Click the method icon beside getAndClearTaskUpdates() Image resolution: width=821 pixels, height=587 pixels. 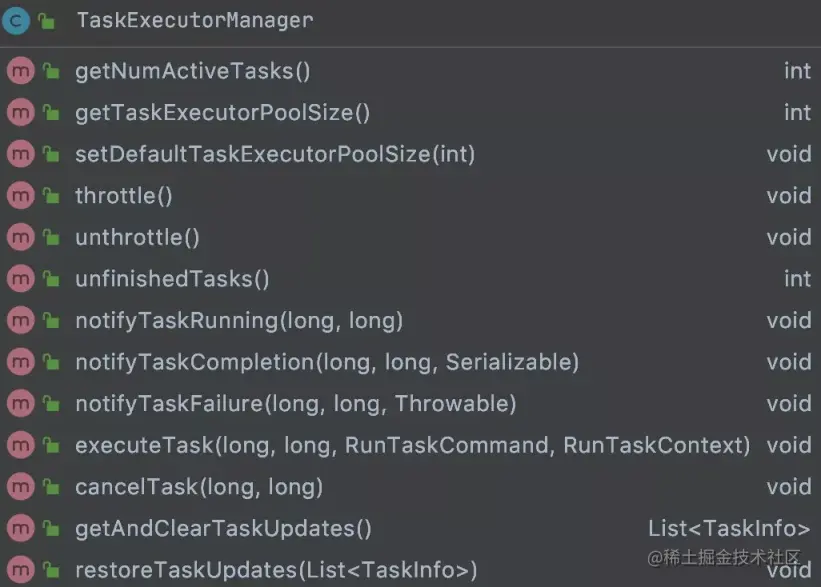point(20,529)
